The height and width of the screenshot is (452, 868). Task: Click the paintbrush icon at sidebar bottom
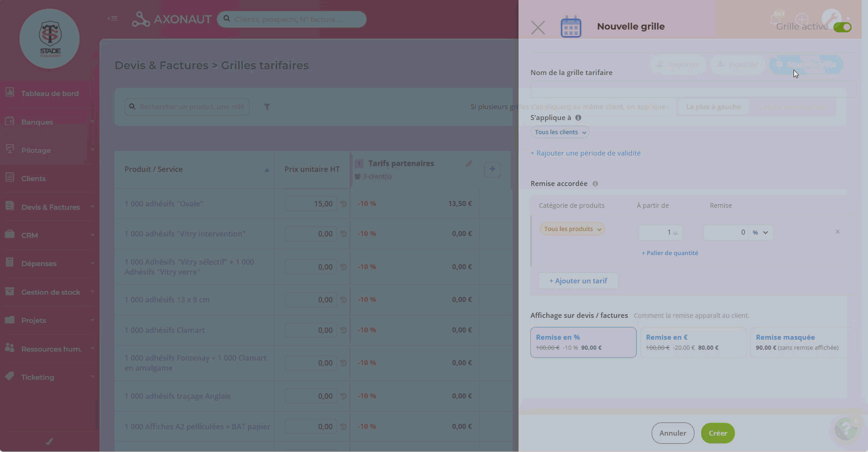[x=50, y=441]
